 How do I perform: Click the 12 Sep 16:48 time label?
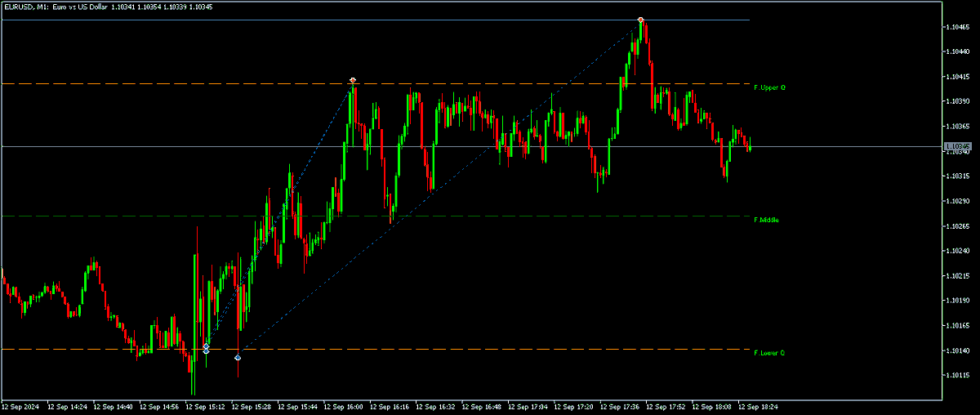(483, 406)
